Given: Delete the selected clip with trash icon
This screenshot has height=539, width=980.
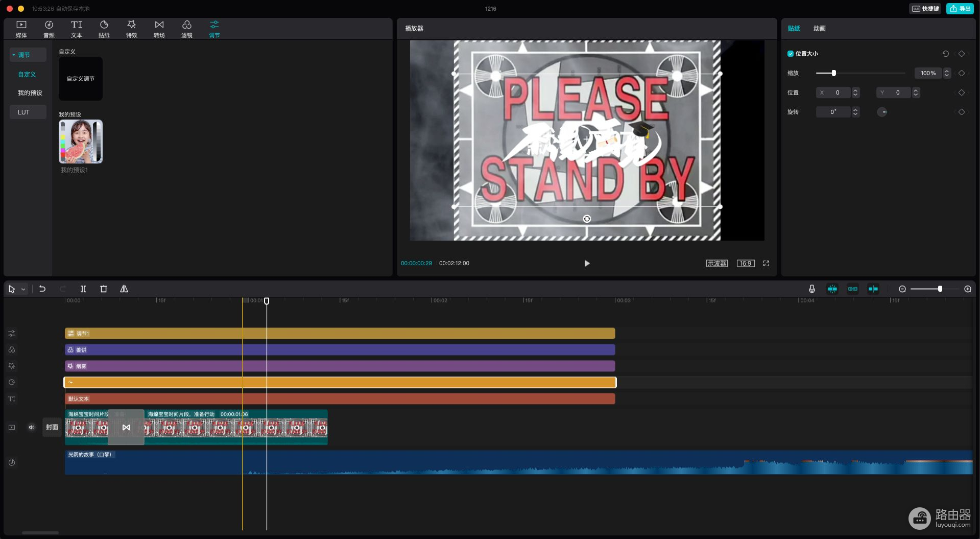Looking at the screenshot, I should tap(104, 289).
